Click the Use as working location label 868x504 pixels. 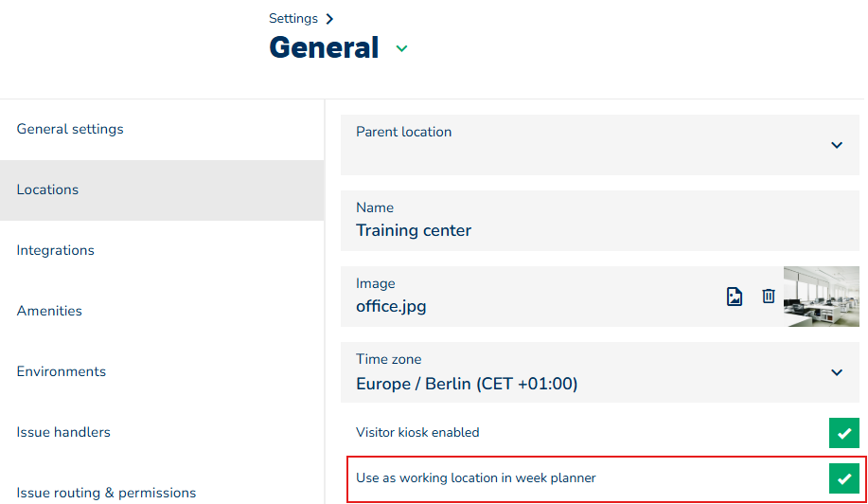(x=476, y=478)
